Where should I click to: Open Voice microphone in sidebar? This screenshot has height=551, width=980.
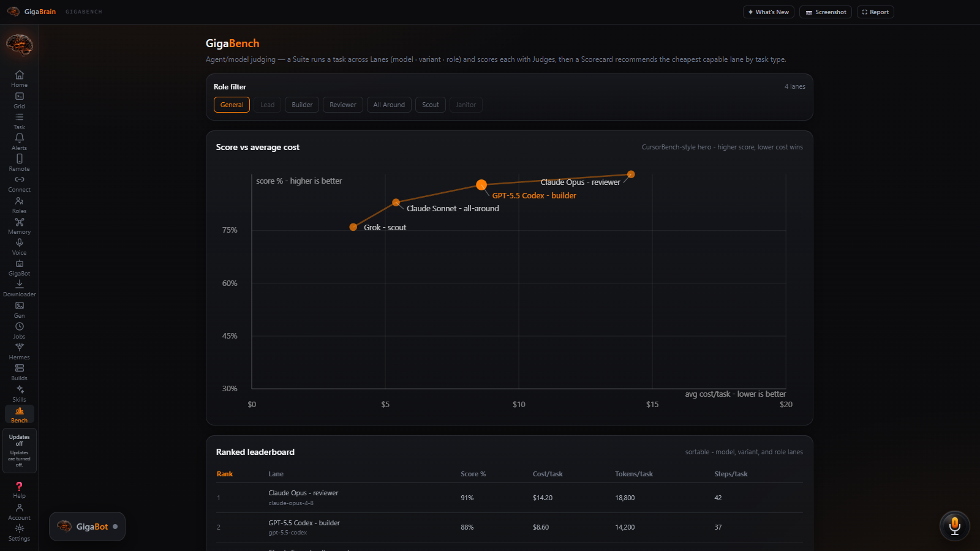coord(20,246)
